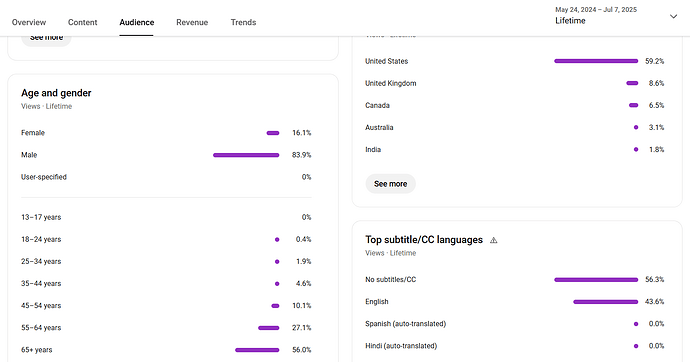Viewport: 690px width, 362px height.
Task: Click the 65+ years age bar
Action: click(x=257, y=350)
